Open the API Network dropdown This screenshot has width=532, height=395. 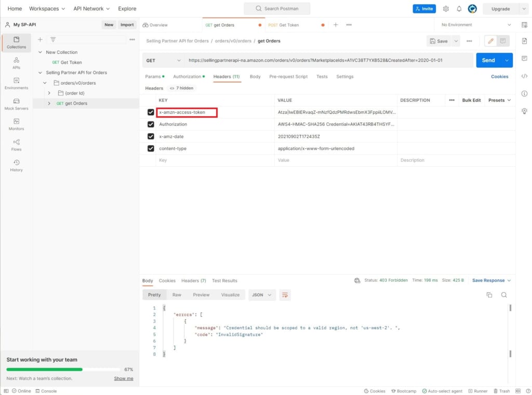(x=91, y=9)
